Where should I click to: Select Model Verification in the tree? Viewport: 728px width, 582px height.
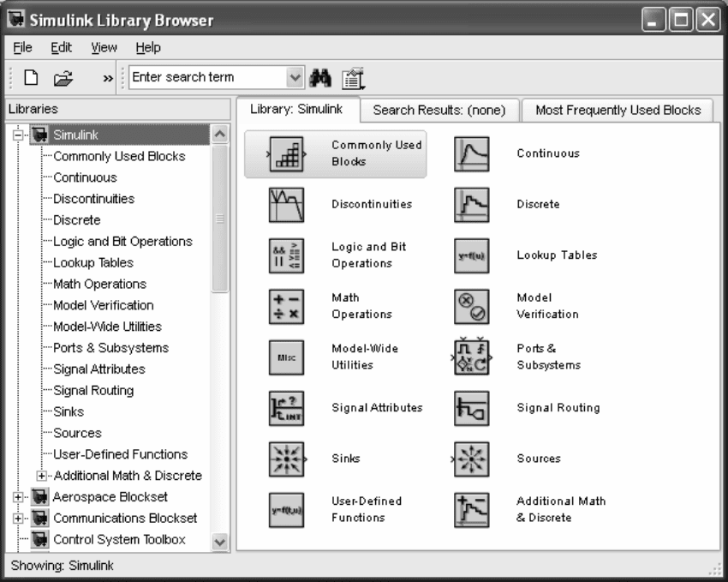click(x=104, y=305)
